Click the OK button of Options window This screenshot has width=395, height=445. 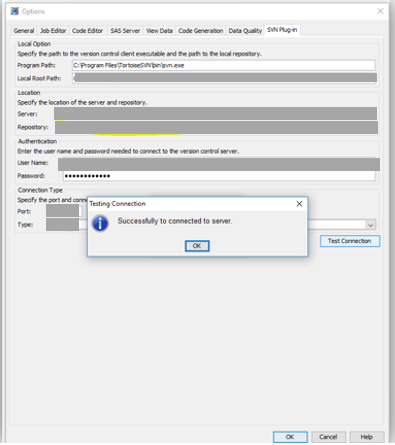(290, 437)
